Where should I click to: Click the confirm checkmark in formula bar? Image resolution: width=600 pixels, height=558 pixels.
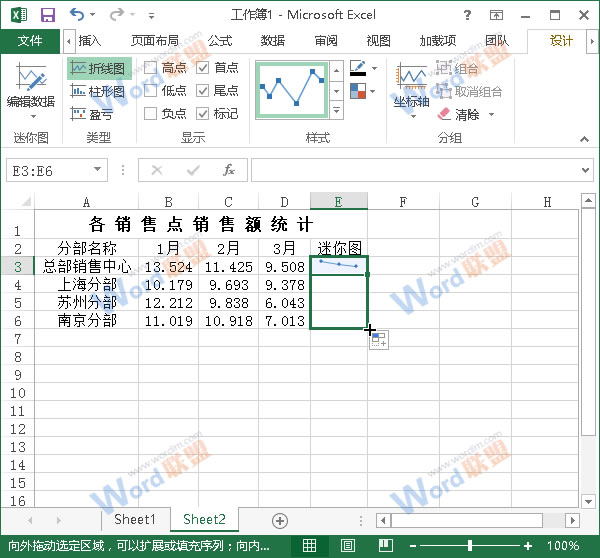click(x=193, y=170)
